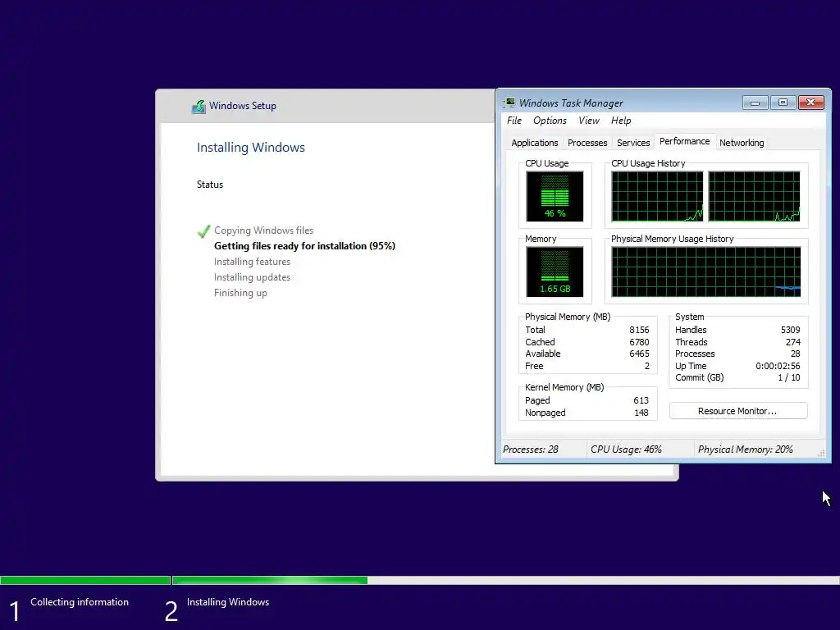Click the Cached memory value 6780
Screen dimensions: 840x630
pos(639,342)
